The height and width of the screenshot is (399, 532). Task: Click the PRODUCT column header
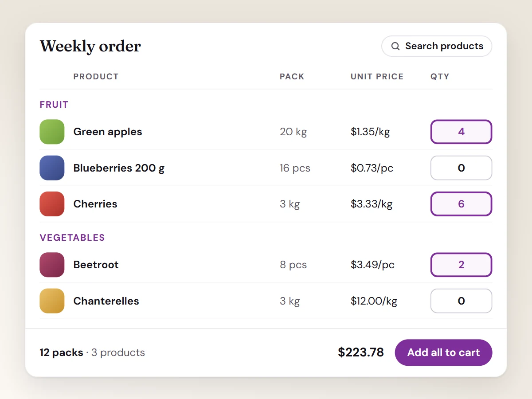96,77
